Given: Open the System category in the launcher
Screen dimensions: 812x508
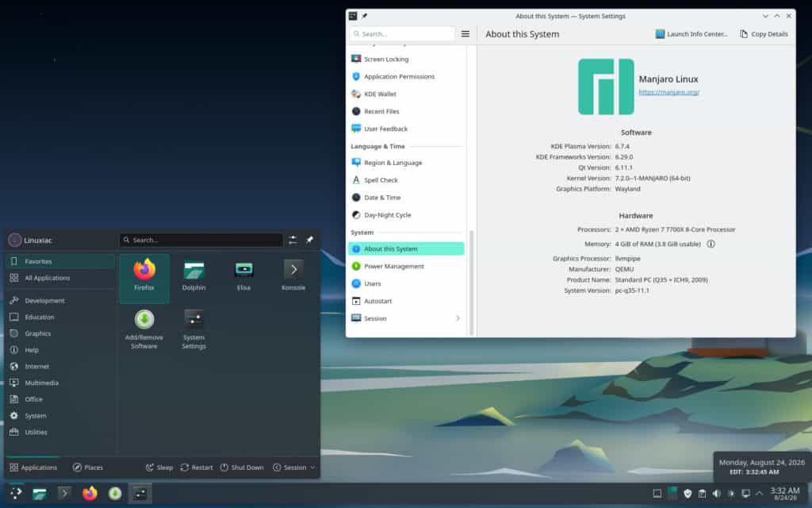Looking at the screenshot, I should pyautogui.click(x=60, y=416).
